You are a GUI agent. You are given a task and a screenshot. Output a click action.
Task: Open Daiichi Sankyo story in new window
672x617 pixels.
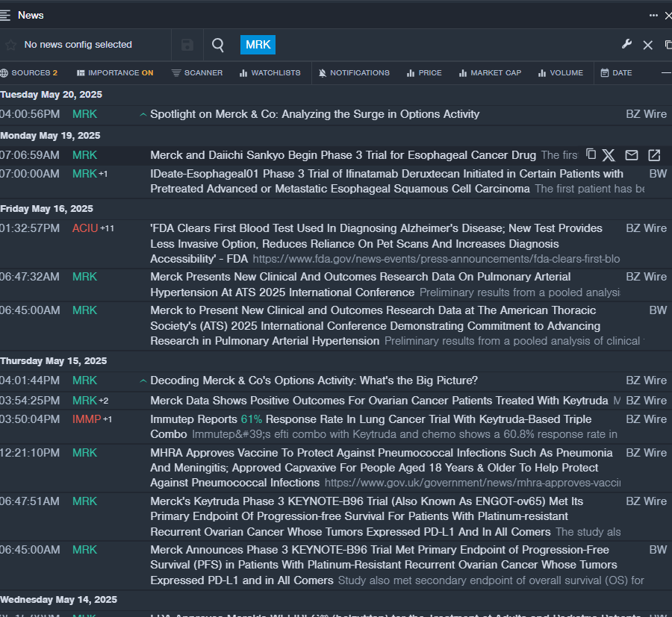654,155
